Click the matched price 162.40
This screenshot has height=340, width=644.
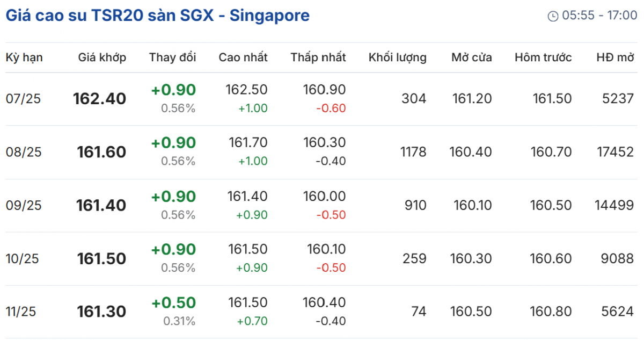99,99
